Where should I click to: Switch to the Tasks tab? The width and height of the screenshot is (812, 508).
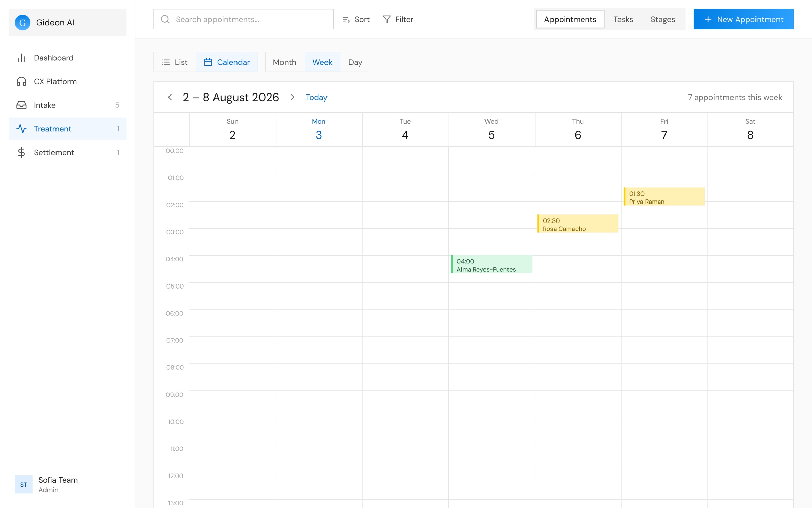point(623,19)
